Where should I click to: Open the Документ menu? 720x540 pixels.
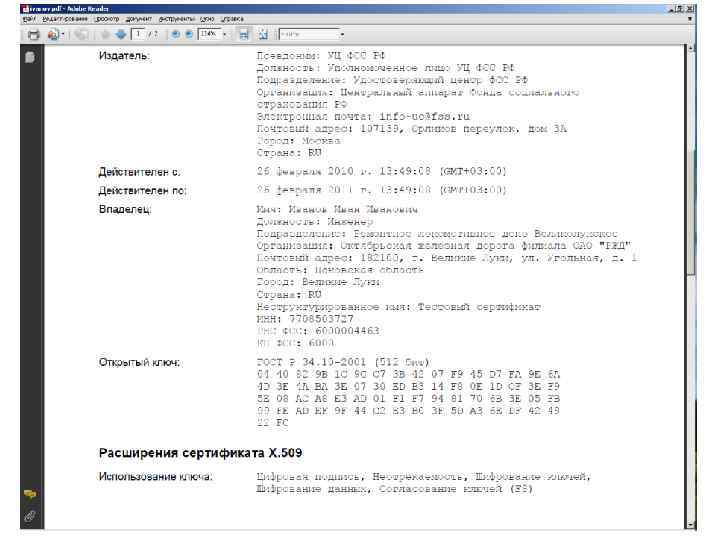tap(139, 19)
